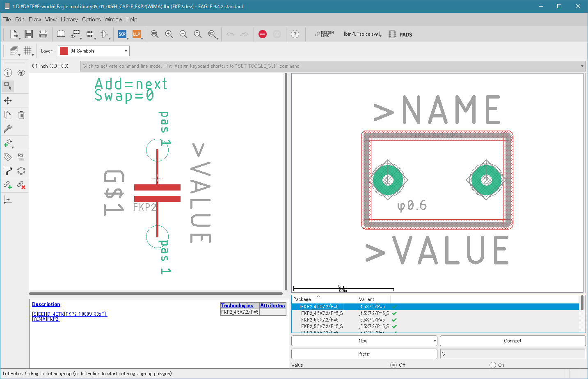Click the Prefix value field containing C
This screenshot has height=379, width=588.
[512, 354]
